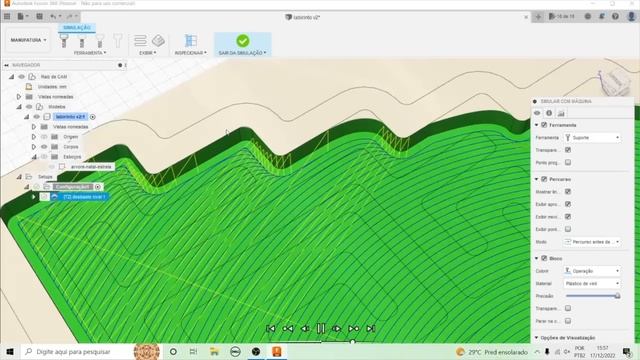Open the EXIBIR dropdown menu
The height and width of the screenshot is (360, 640).
pyautogui.click(x=148, y=53)
